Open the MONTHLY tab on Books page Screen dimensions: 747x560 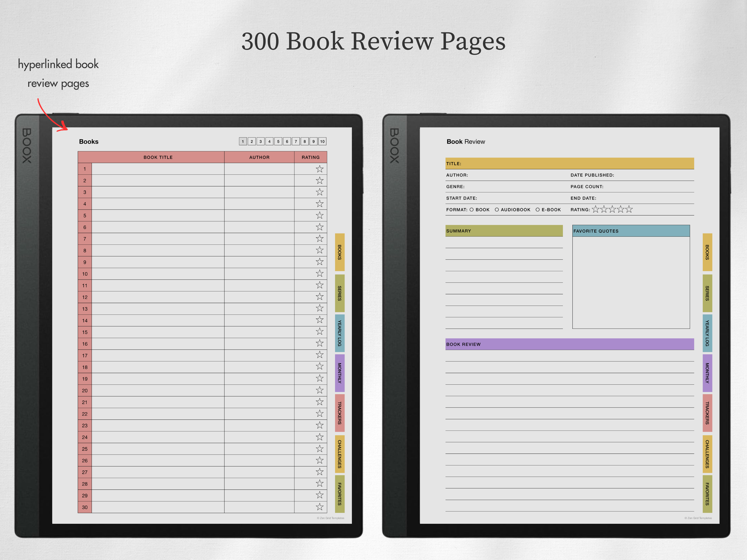pos(340,373)
